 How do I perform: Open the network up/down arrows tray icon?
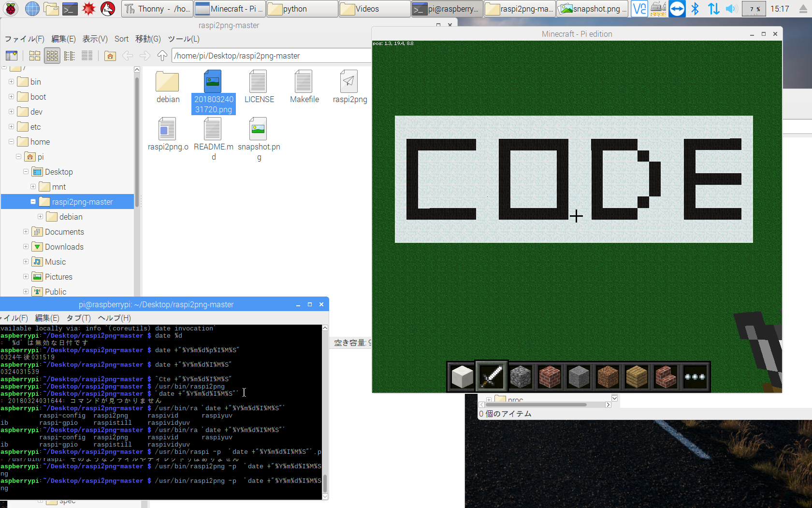click(x=713, y=9)
